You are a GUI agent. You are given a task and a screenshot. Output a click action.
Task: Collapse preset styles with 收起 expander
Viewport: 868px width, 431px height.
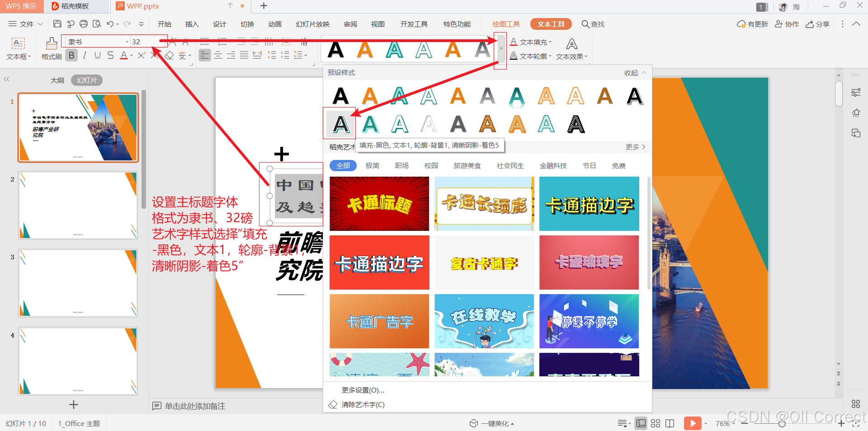(635, 73)
